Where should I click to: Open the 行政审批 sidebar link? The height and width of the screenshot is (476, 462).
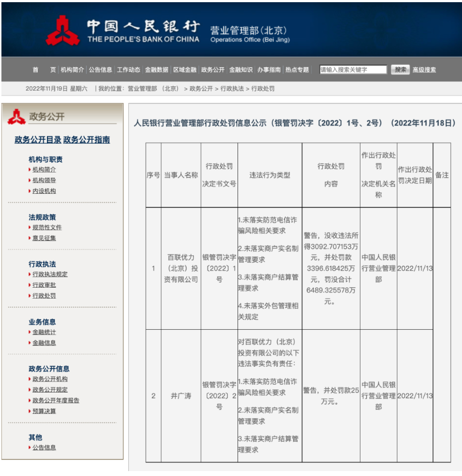click(44, 285)
